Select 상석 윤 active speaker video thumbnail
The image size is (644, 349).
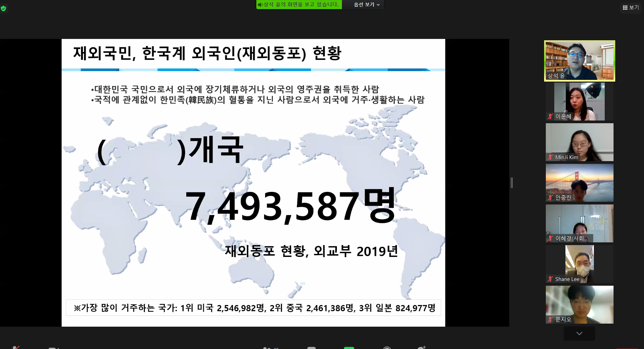[x=579, y=61]
